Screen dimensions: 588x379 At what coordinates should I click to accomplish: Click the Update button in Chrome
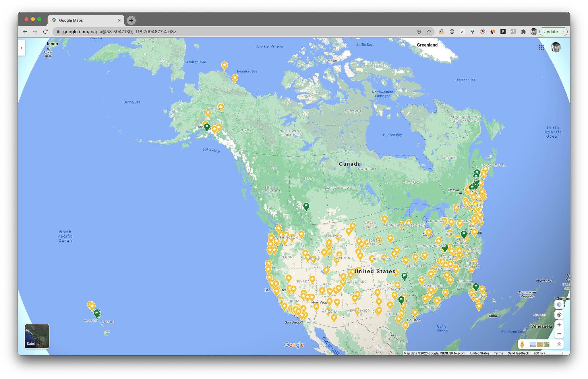click(550, 32)
